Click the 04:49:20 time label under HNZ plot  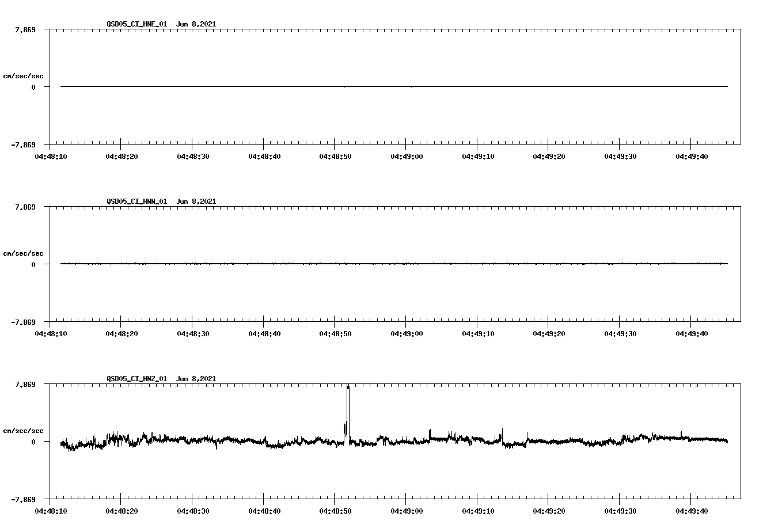point(549,511)
